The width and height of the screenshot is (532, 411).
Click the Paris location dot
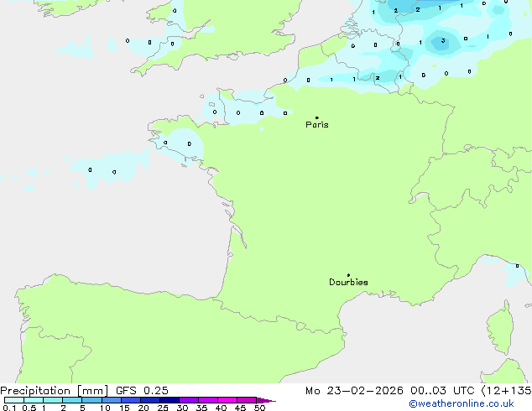tap(317, 117)
